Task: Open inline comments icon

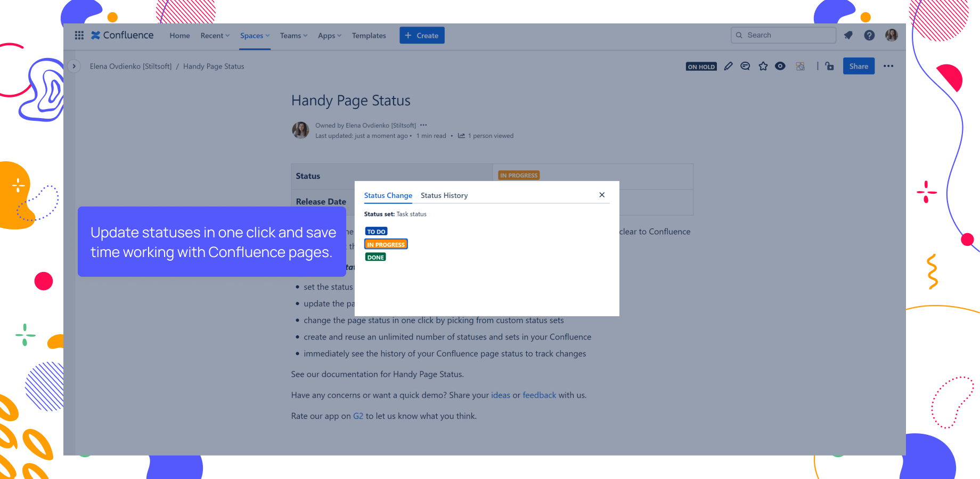Action: point(745,66)
